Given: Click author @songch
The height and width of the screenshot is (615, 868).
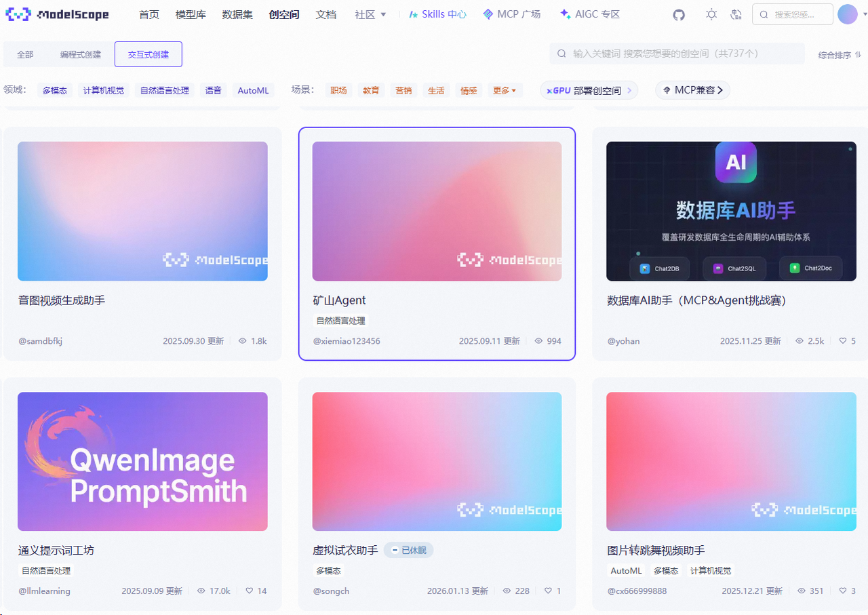Looking at the screenshot, I should coord(331,591).
